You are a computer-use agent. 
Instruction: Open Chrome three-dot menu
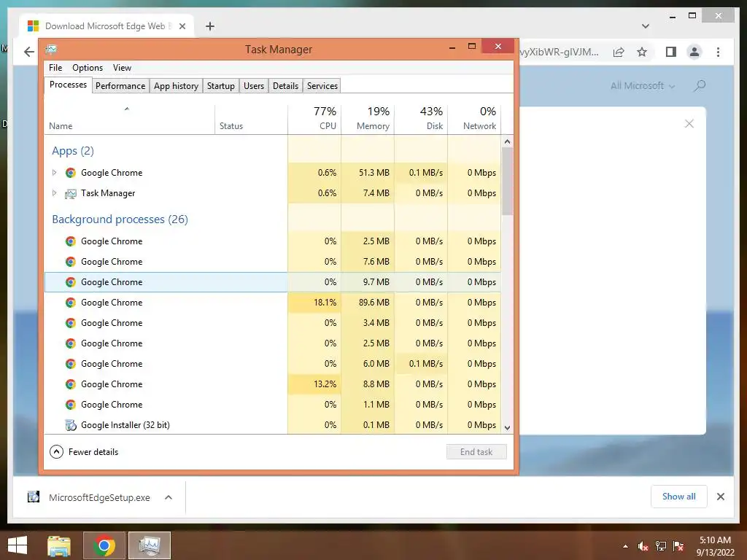[718, 52]
